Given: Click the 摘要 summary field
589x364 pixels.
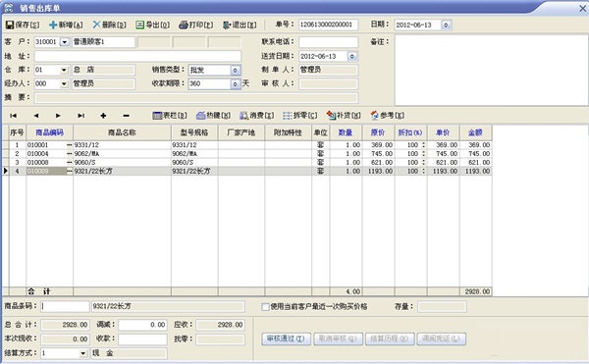Looking at the screenshot, I should point(196,98).
